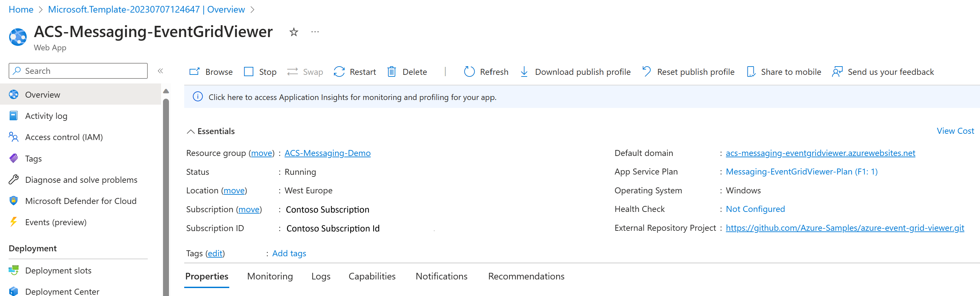This screenshot has height=296, width=980.
Task: Click the Application Insights info banner
Action: coord(352,97)
